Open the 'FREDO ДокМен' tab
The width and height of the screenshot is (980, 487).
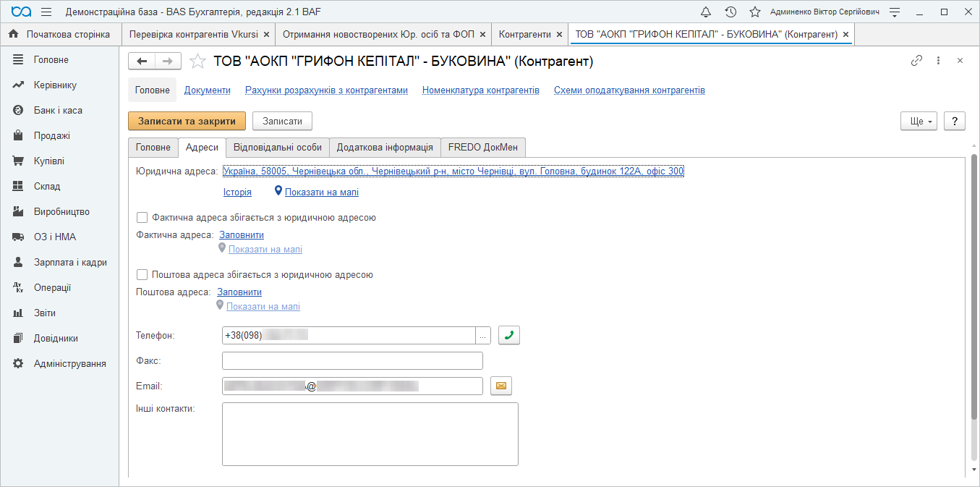click(x=482, y=147)
